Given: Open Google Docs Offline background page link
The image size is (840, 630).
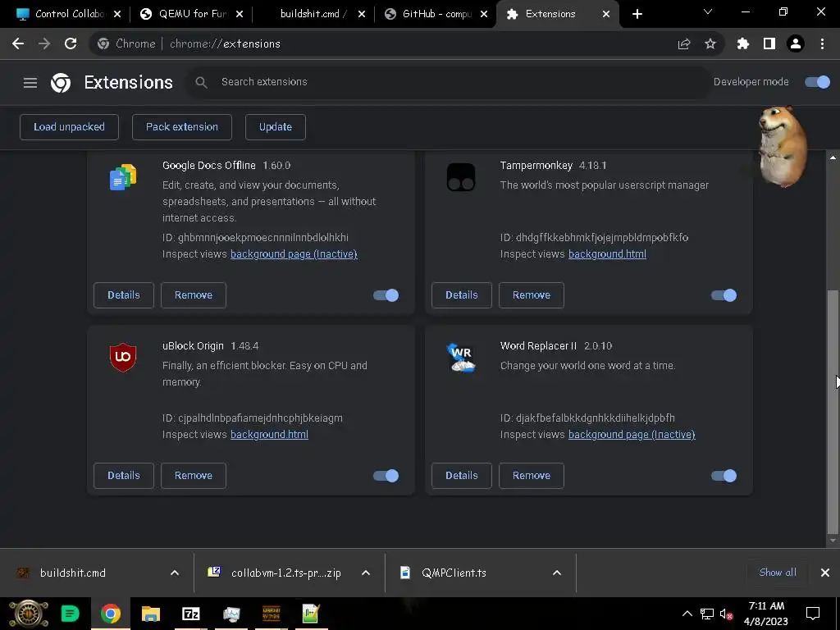Looking at the screenshot, I should pyautogui.click(x=294, y=254).
